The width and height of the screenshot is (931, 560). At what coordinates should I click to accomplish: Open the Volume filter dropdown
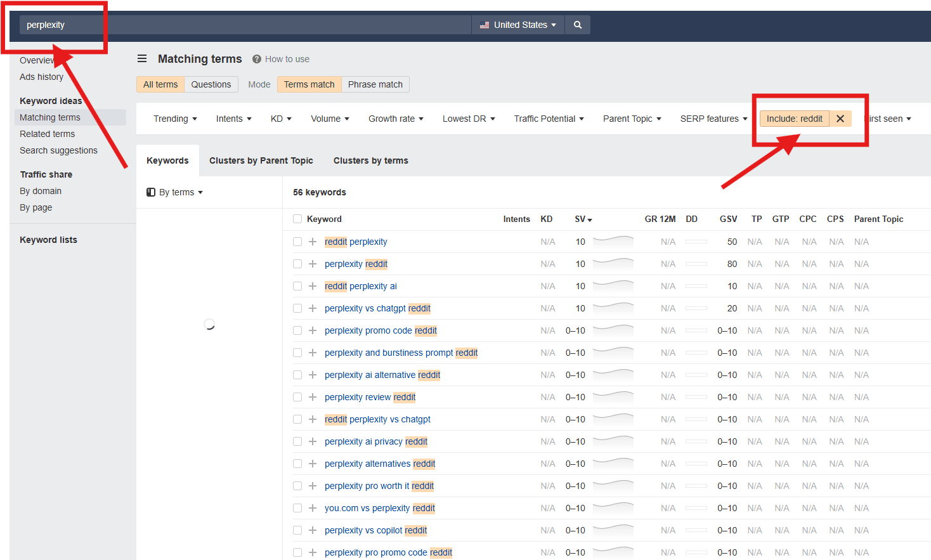click(x=330, y=119)
